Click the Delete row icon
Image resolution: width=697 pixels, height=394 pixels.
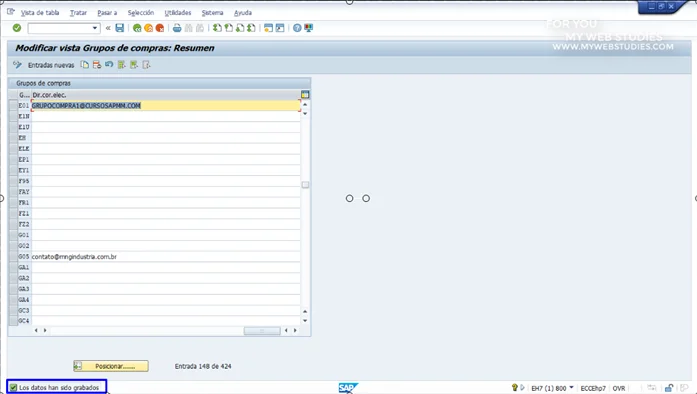(x=97, y=65)
